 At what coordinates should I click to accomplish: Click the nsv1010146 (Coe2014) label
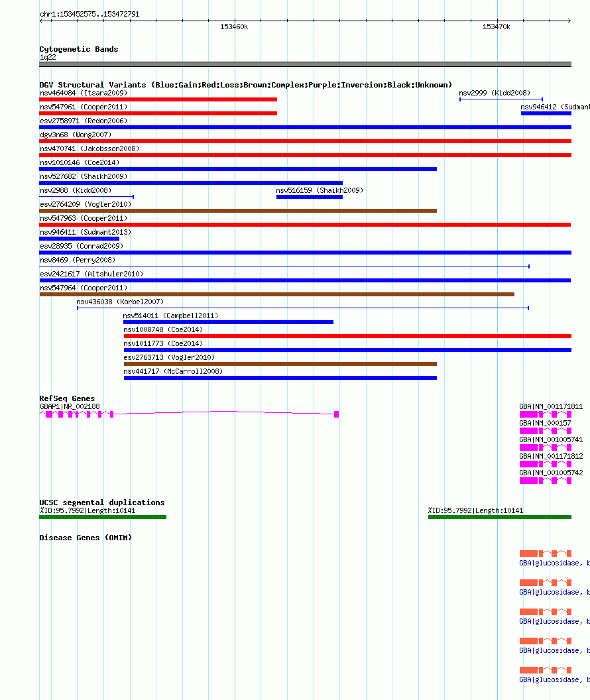click(x=80, y=162)
